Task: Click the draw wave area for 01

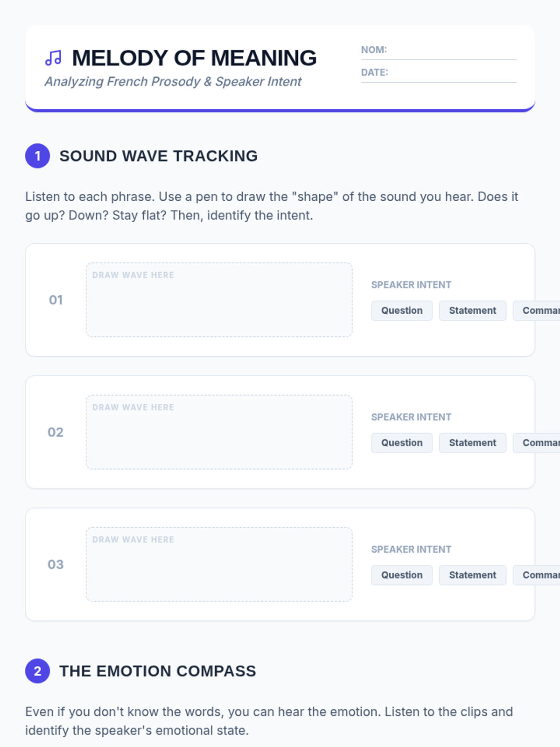Action: [219, 300]
